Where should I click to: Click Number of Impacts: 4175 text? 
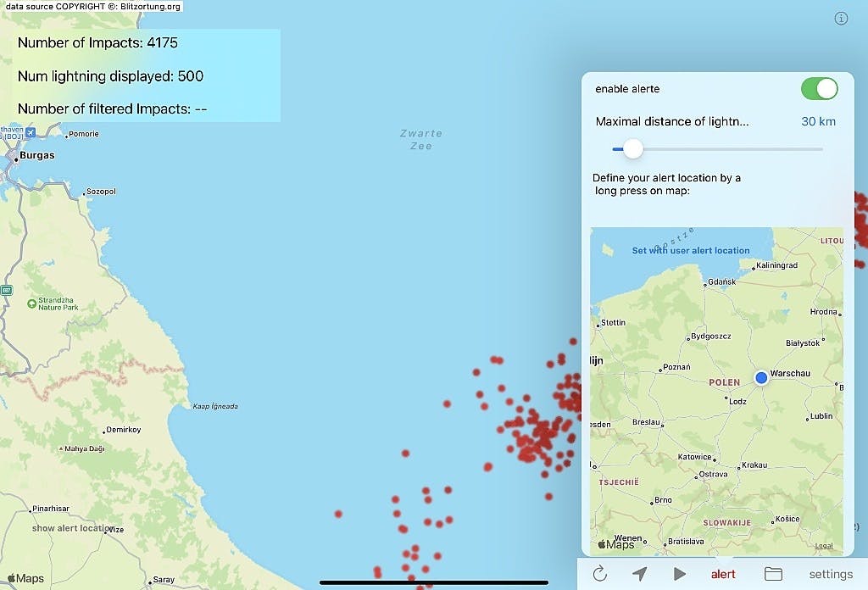[97, 42]
